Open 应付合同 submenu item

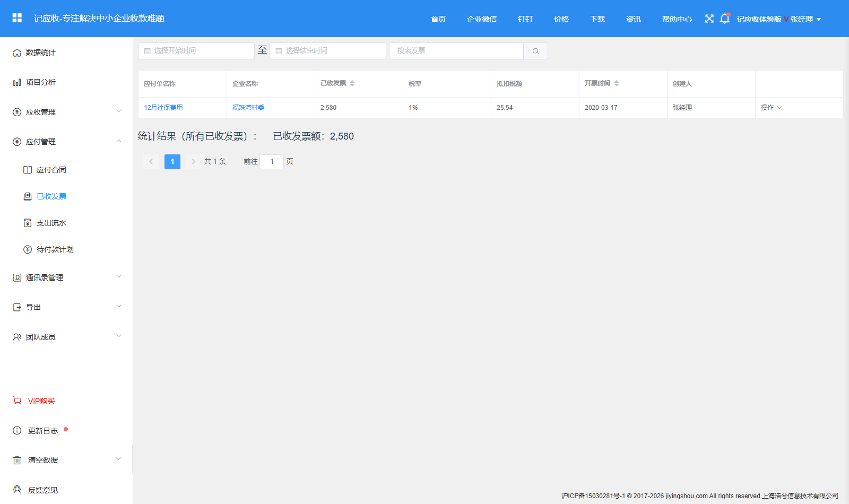point(51,170)
